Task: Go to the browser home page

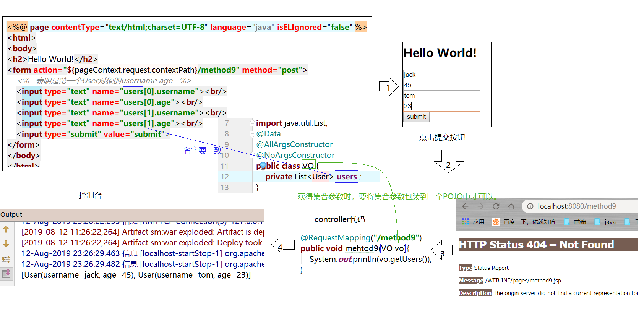Action: pyautogui.click(x=511, y=206)
